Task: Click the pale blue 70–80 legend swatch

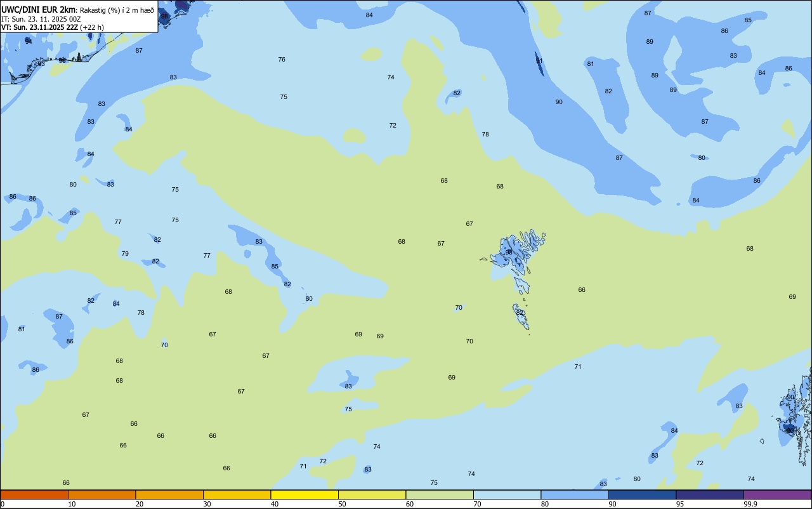Action: (x=507, y=494)
